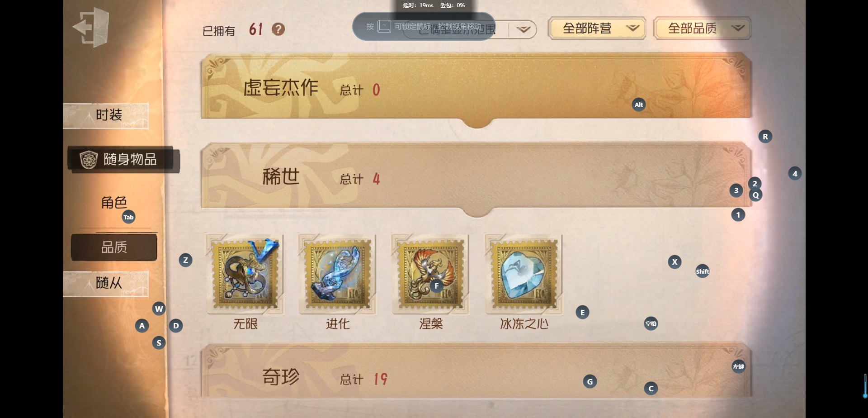This screenshot has height=418, width=868.
Task: Click the Alt key overlay marker
Action: (x=638, y=104)
